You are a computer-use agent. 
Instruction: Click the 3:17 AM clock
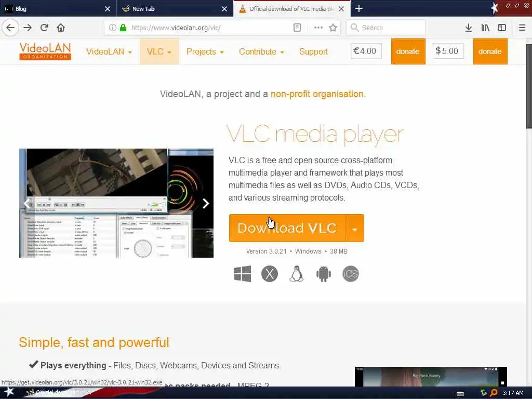click(513, 393)
